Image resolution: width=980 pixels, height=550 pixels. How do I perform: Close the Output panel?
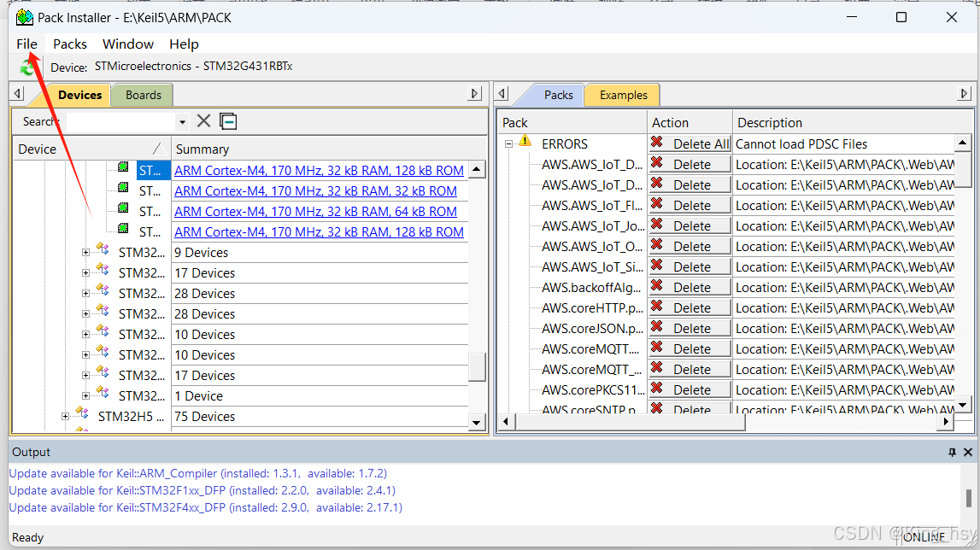pyautogui.click(x=967, y=452)
